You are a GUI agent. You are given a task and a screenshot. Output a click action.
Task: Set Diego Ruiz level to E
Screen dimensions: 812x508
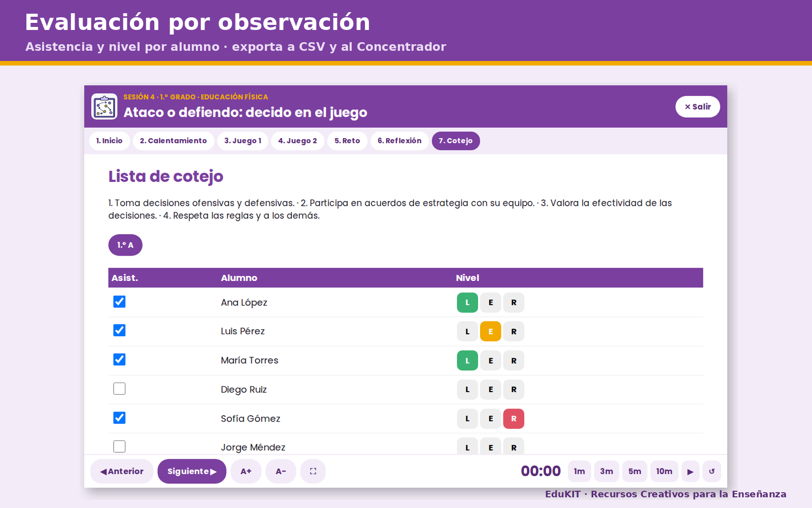491,390
